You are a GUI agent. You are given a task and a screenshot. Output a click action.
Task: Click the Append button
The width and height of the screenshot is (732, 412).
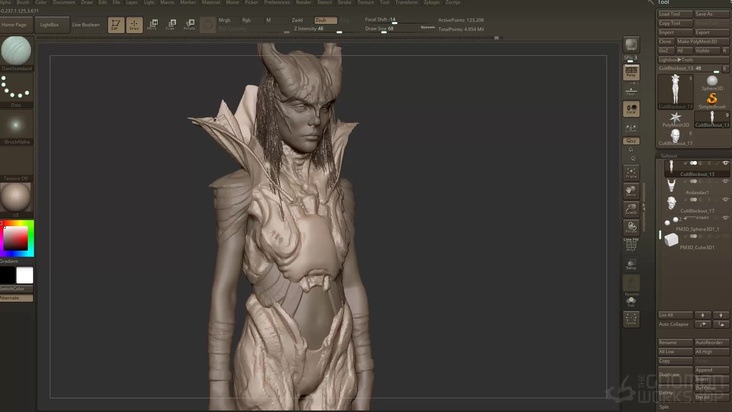(x=711, y=370)
